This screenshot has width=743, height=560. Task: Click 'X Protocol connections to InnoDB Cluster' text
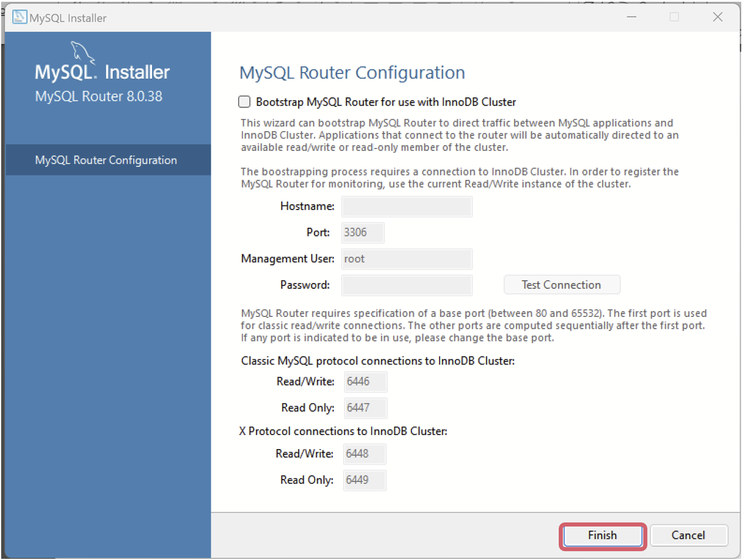(x=343, y=431)
